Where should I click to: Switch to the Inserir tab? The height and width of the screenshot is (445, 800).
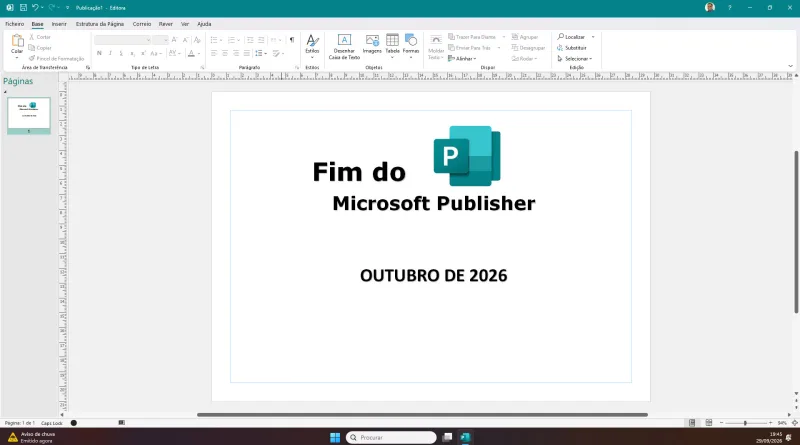(59, 24)
